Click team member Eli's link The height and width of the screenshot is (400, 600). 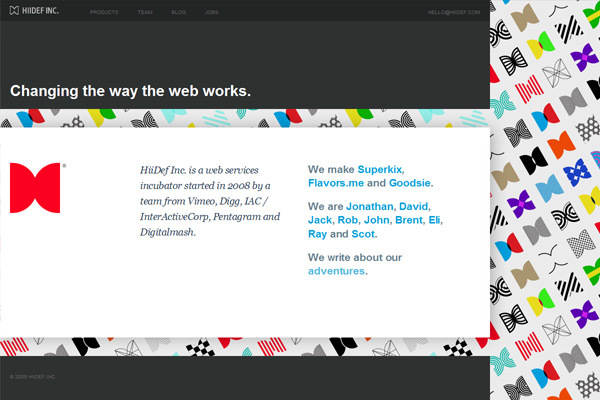click(434, 220)
